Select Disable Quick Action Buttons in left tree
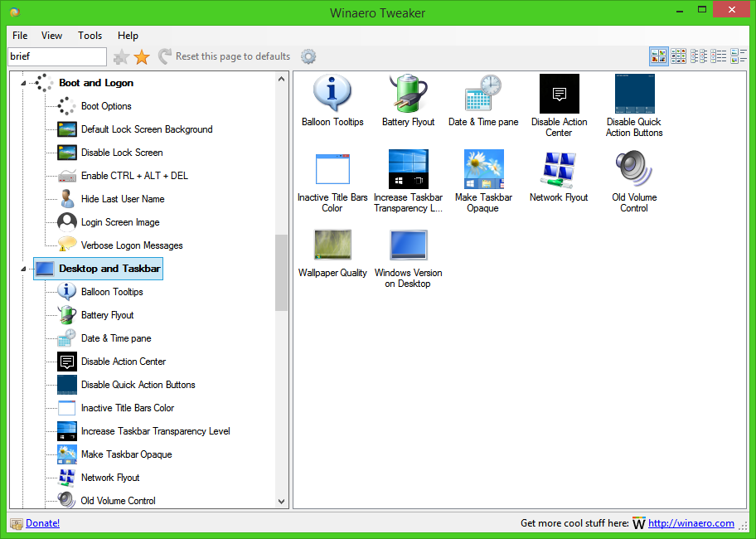The image size is (756, 539). [138, 385]
